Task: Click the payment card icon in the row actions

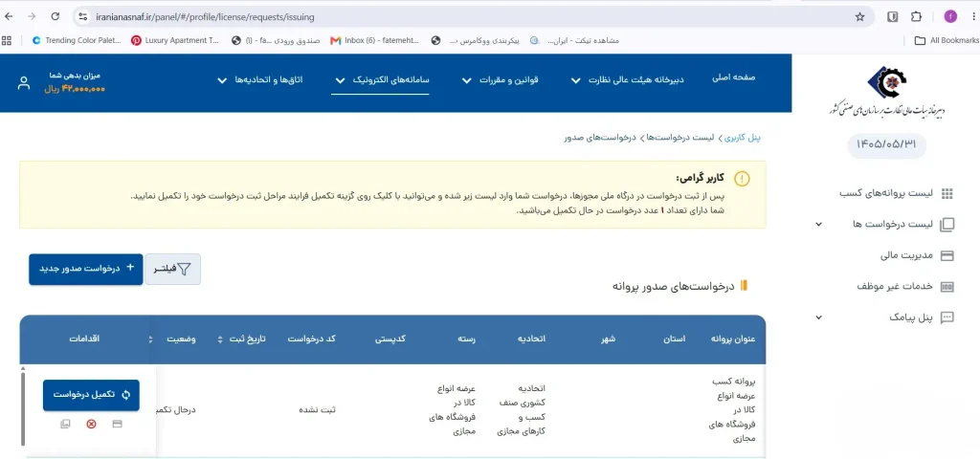Action: 117,424
